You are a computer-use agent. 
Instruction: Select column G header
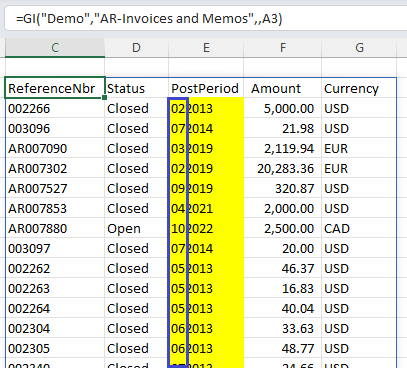coord(359,48)
